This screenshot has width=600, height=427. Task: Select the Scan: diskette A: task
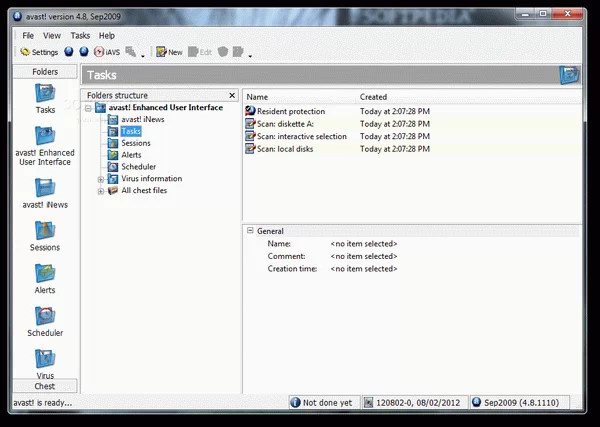[x=285, y=124]
